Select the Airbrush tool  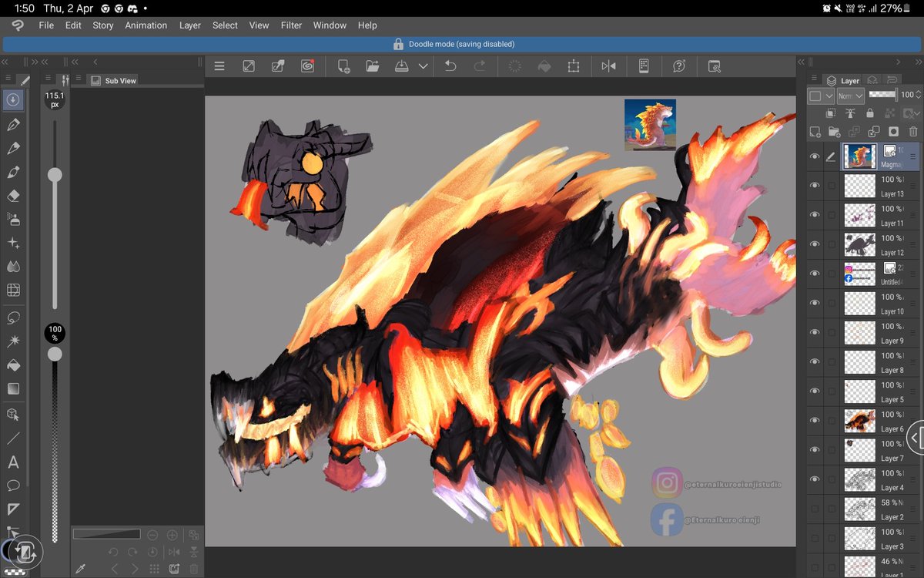pyautogui.click(x=13, y=219)
